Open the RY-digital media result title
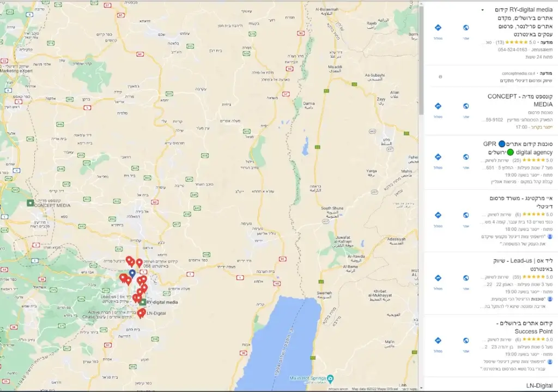 pos(524,22)
